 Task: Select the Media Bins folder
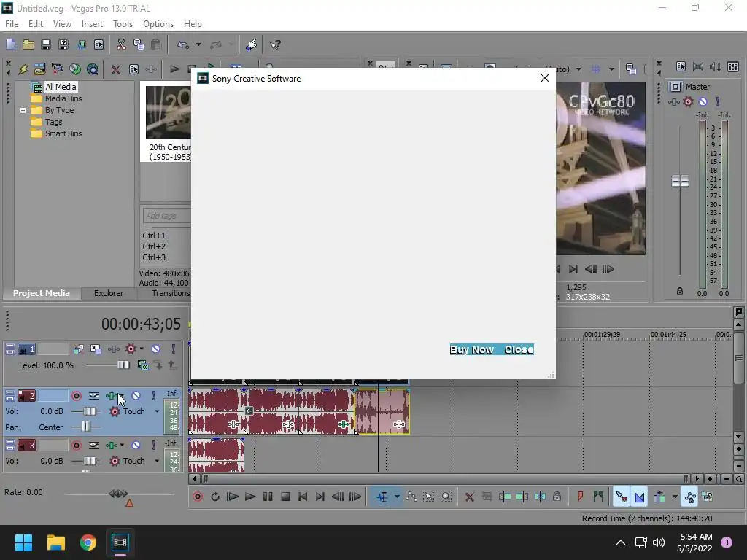[63, 98]
